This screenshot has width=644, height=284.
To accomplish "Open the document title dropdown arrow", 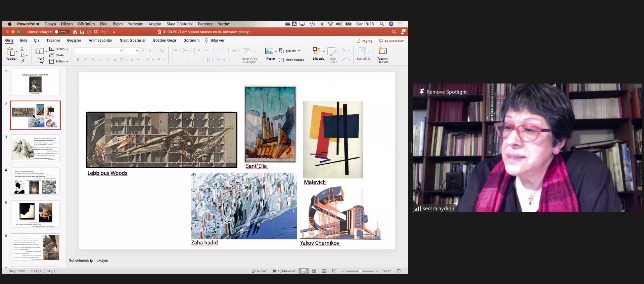I will (x=252, y=32).
